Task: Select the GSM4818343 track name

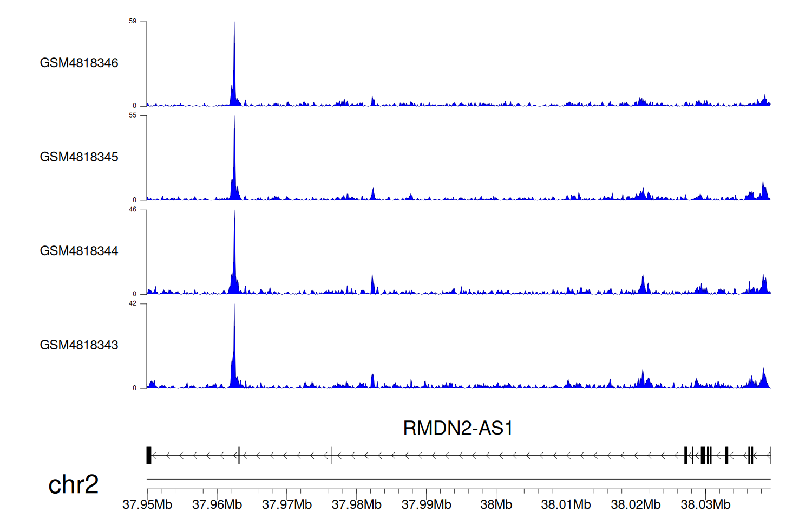Action: 79,345
